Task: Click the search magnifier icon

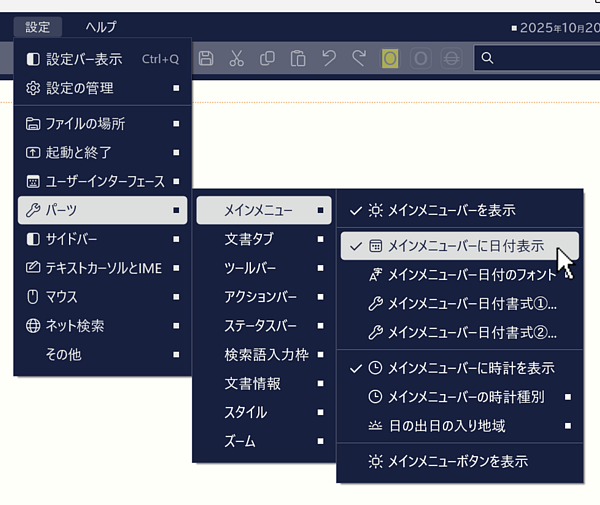Action: pos(487,59)
